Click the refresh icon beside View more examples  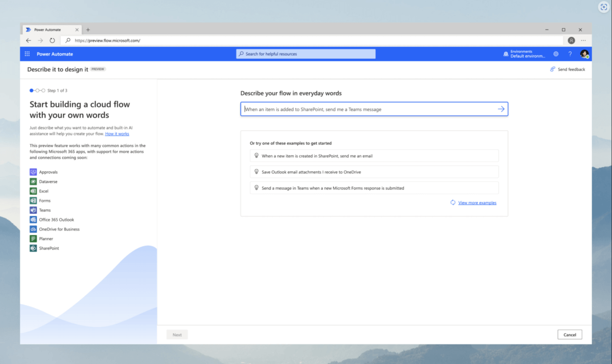[x=453, y=202]
